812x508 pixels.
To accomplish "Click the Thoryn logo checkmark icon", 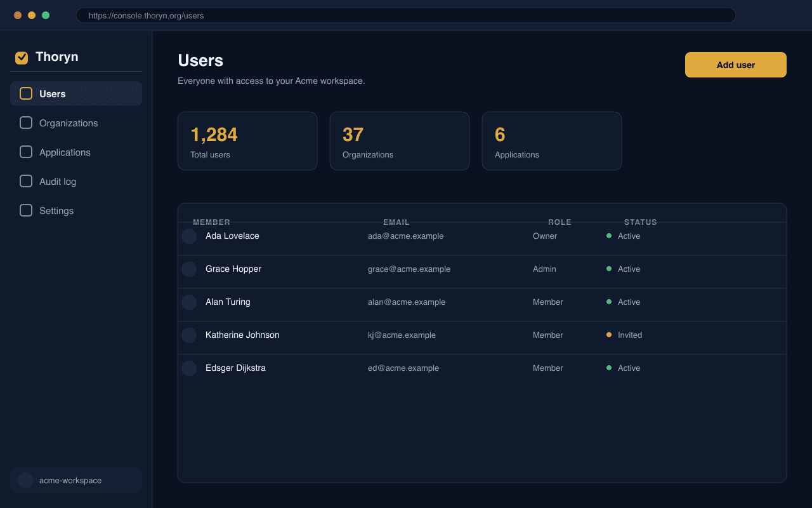I will pyautogui.click(x=22, y=58).
